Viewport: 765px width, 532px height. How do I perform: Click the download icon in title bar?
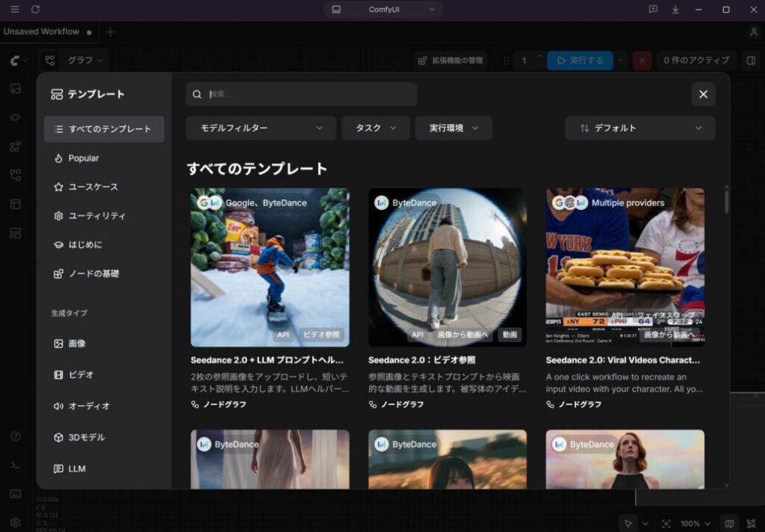pyautogui.click(x=675, y=9)
